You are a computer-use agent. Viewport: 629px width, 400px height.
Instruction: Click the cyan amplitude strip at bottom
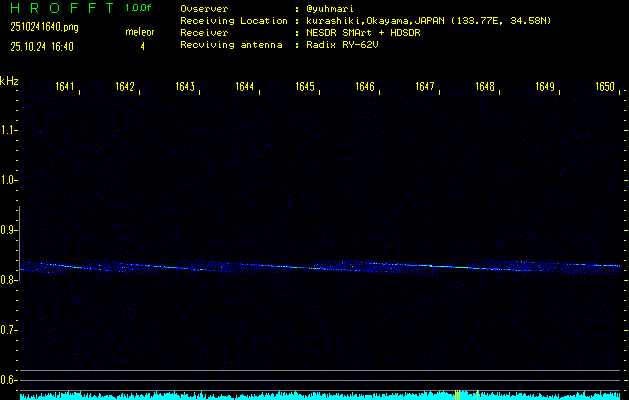(320, 396)
